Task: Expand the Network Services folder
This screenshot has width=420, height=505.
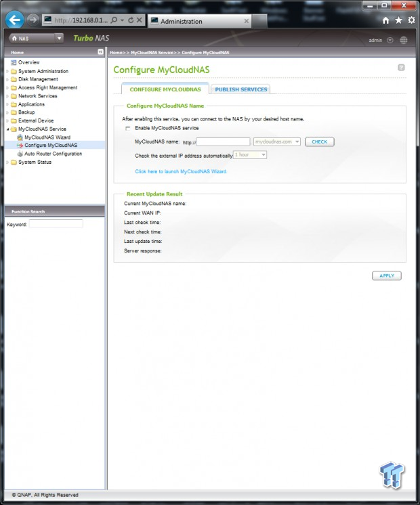Action: click(x=7, y=96)
